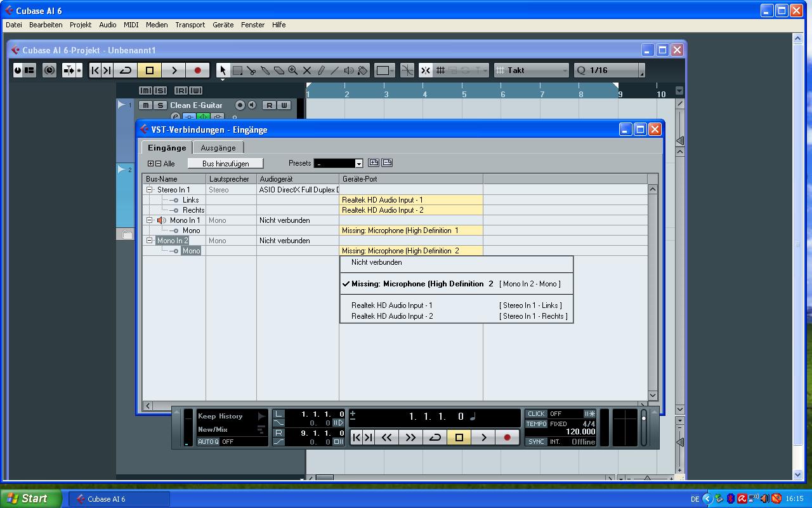Click Record button in the transport panel
This screenshot has width=812, height=508.
pyautogui.click(x=507, y=438)
